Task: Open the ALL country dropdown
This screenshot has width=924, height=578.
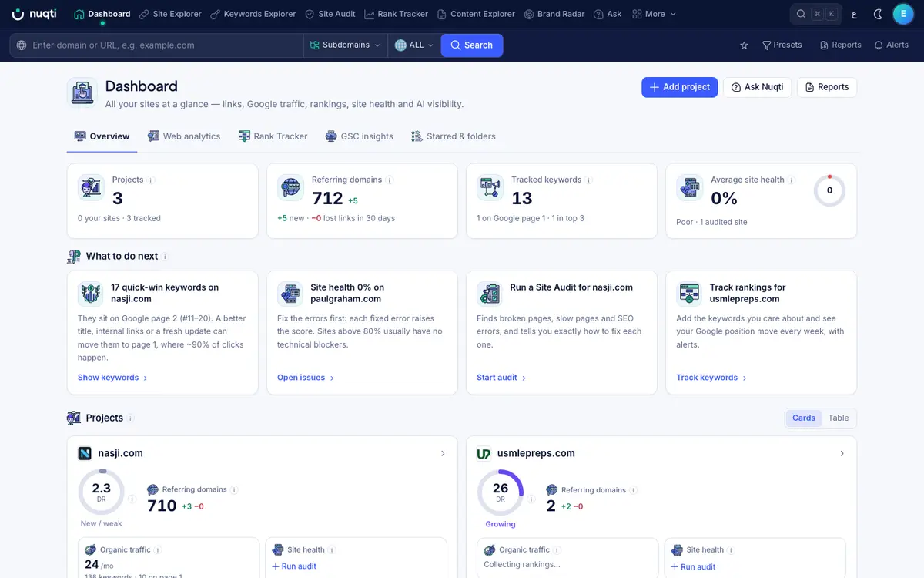Action: click(414, 45)
